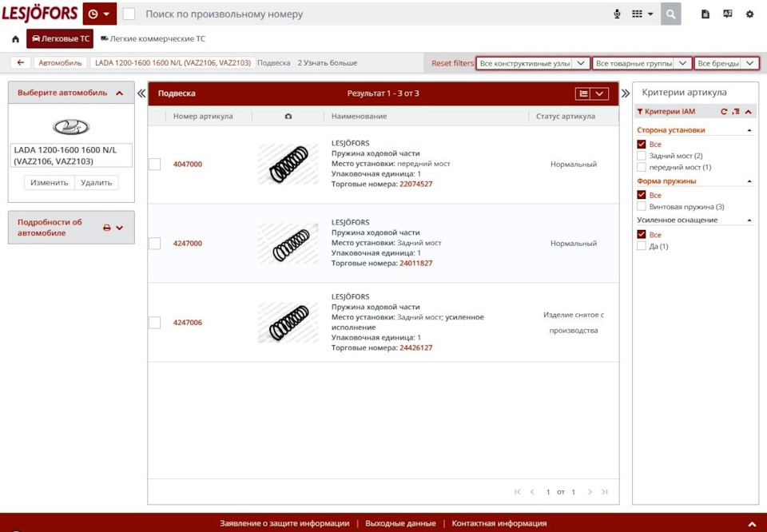Change language via the translate icon
The width and height of the screenshot is (767, 532).
(x=727, y=14)
